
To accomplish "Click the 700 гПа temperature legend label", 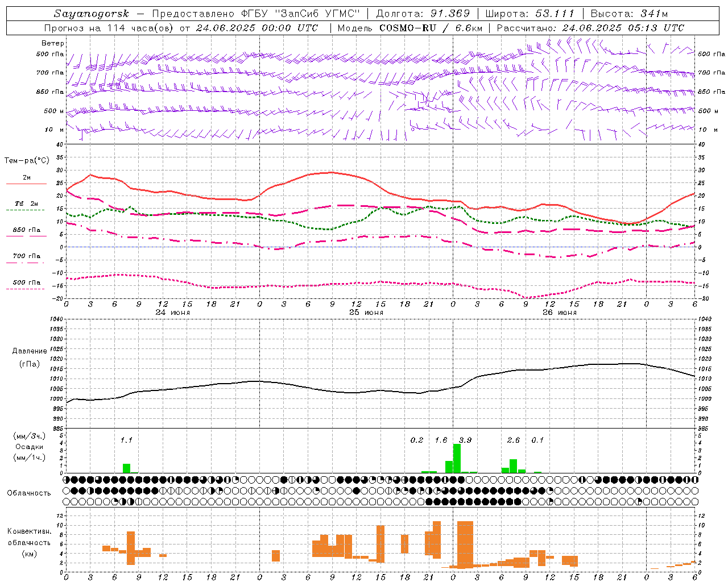I will [x=26, y=256].
